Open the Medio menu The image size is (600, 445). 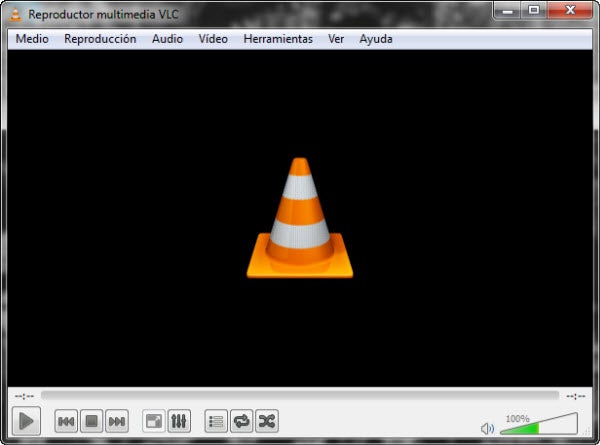click(31, 39)
